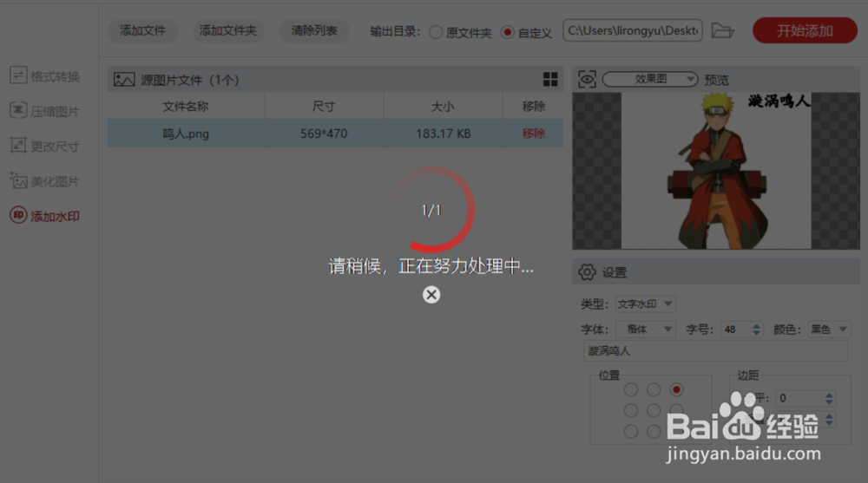The image size is (868, 483).
Task: Click the 183.17 KB size cell
Action: tap(443, 134)
